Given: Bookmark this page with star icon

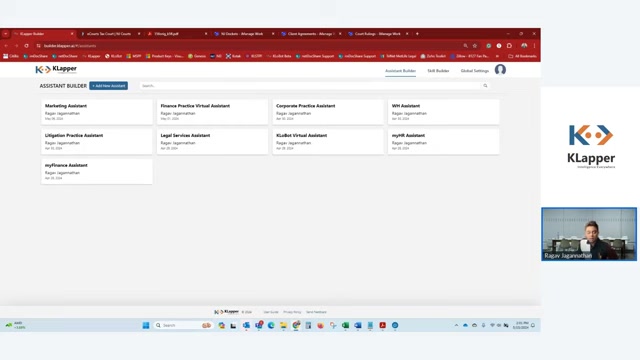Looking at the screenshot, I should pyautogui.click(x=475, y=46).
